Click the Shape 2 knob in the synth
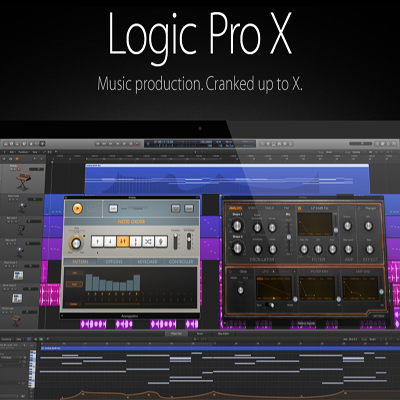The height and width of the screenshot is (400, 400). [237, 248]
